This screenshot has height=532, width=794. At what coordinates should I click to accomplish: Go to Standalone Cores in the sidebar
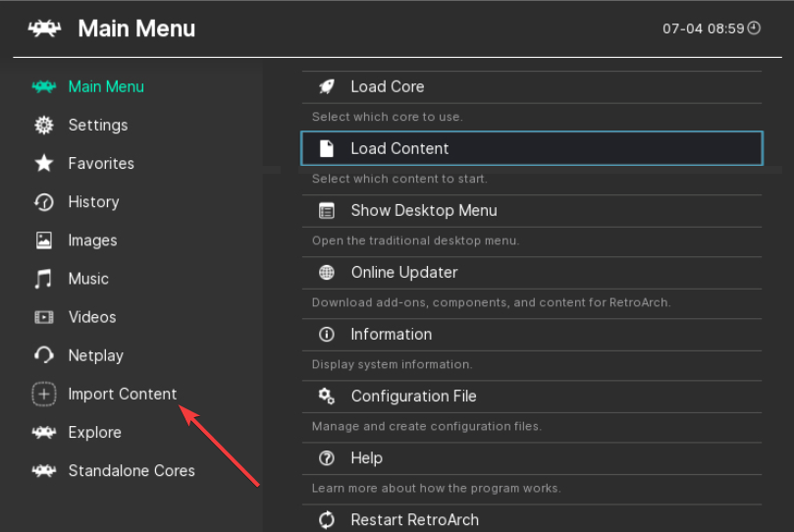[132, 471]
